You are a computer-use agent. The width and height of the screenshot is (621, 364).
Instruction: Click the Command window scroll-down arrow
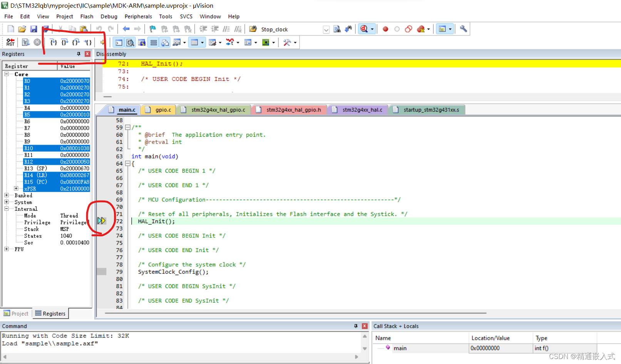coord(365,349)
